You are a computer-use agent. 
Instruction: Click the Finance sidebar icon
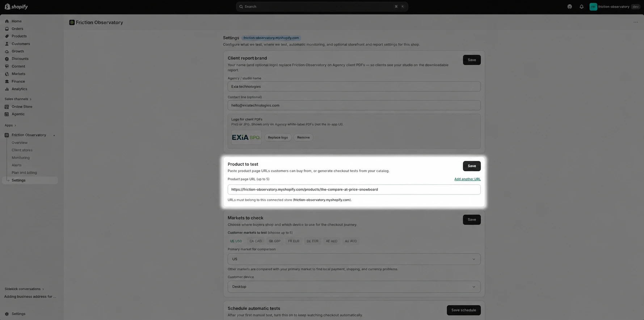coord(7,81)
